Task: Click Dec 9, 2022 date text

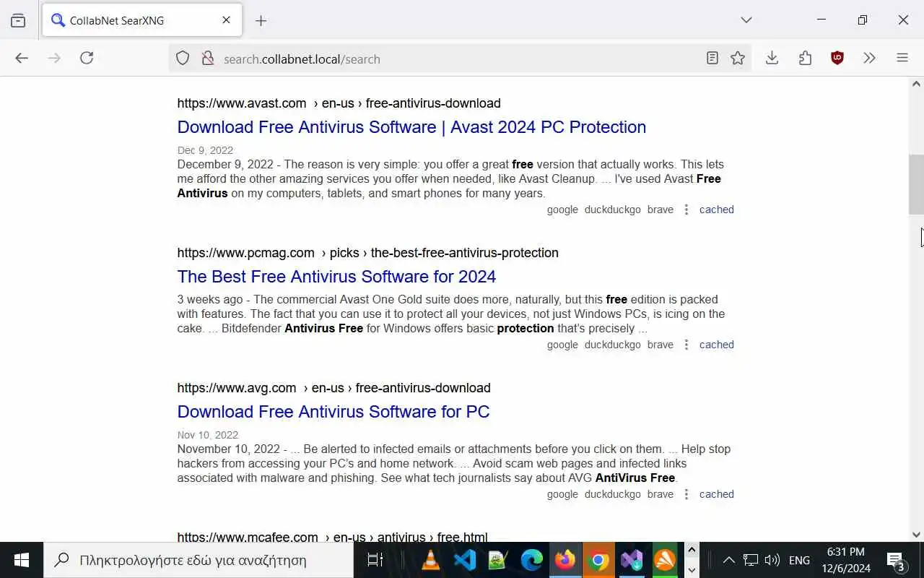Action: 205,150
